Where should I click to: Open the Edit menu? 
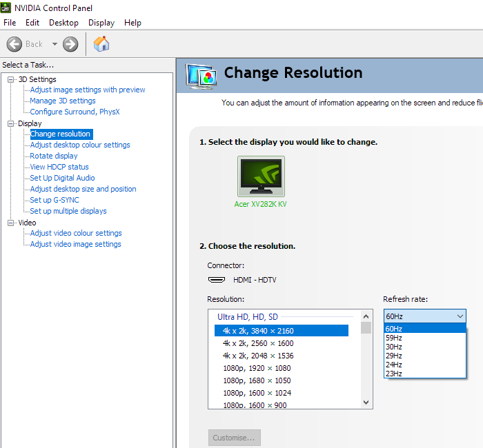tap(32, 23)
